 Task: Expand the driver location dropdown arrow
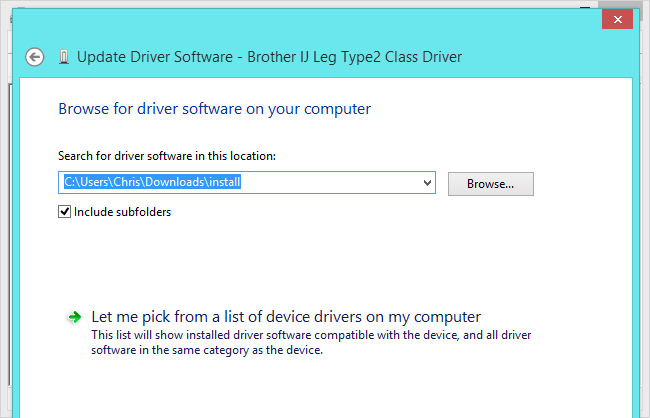point(427,183)
